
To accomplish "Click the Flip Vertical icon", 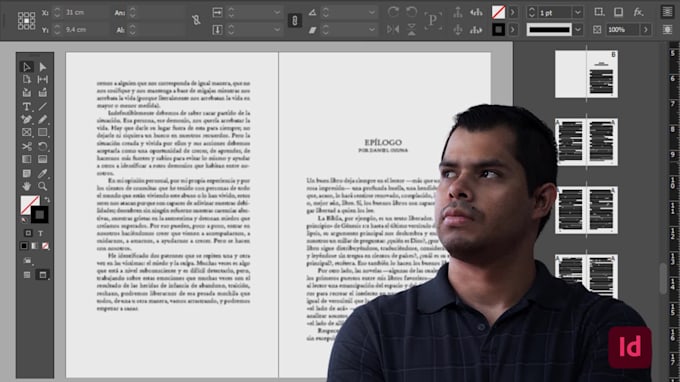I will click(x=412, y=29).
